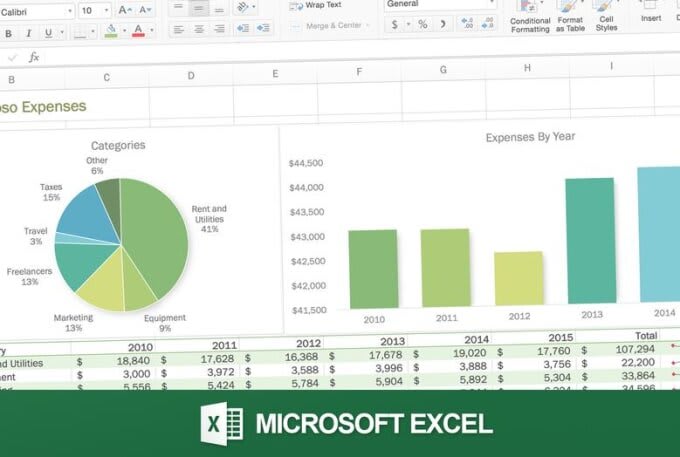Select column G header
680x457 pixels.
click(443, 69)
